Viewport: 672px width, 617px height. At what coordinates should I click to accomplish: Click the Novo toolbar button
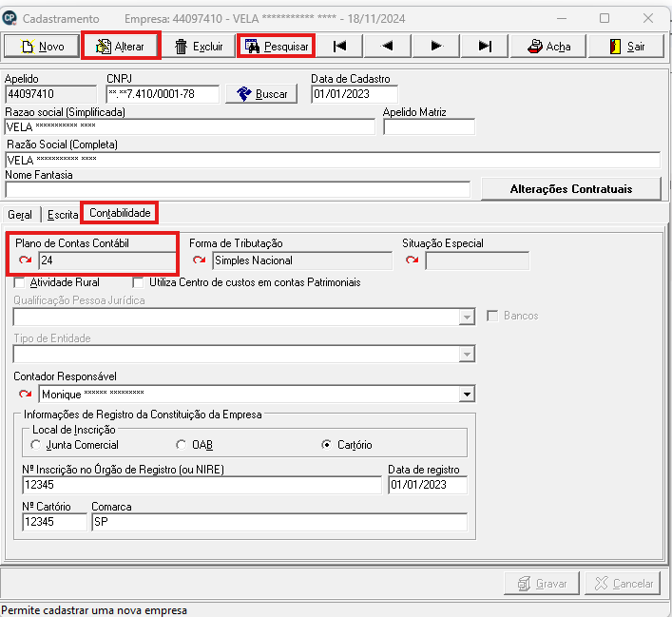click(x=42, y=46)
